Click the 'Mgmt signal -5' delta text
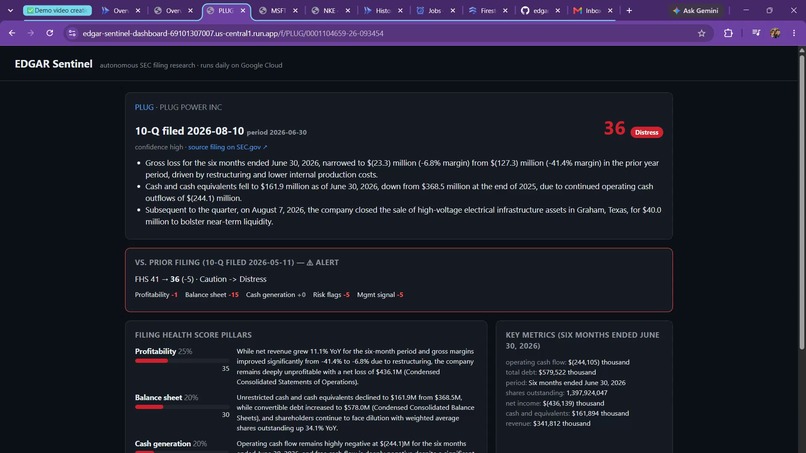The height and width of the screenshot is (453, 806). click(x=380, y=295)
